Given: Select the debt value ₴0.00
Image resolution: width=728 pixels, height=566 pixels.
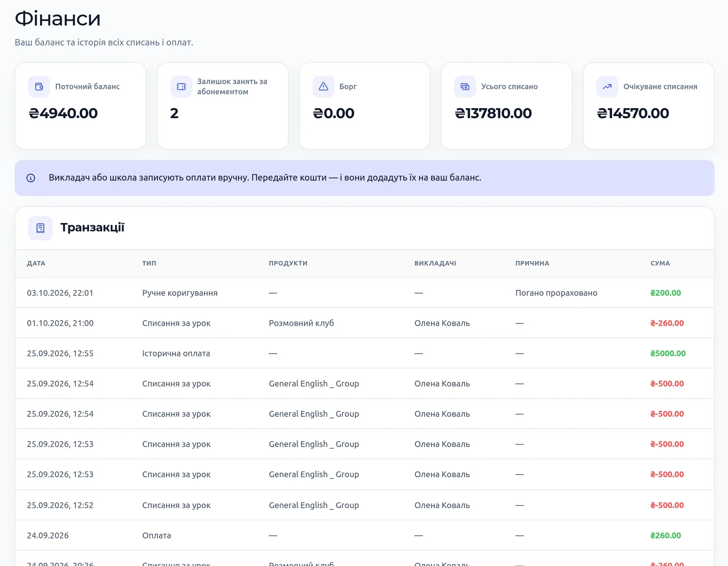Looking at the screenshot, I should click(334, 113).
